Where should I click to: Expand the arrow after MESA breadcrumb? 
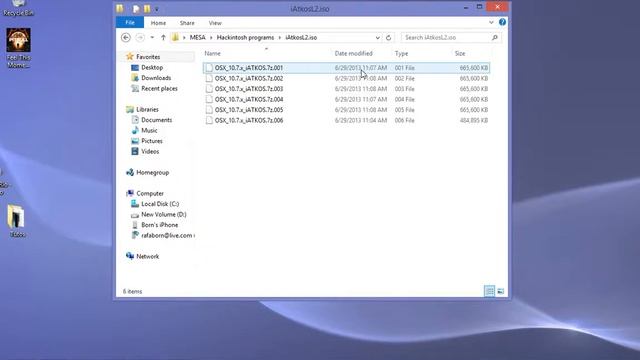tap(211, 38)
